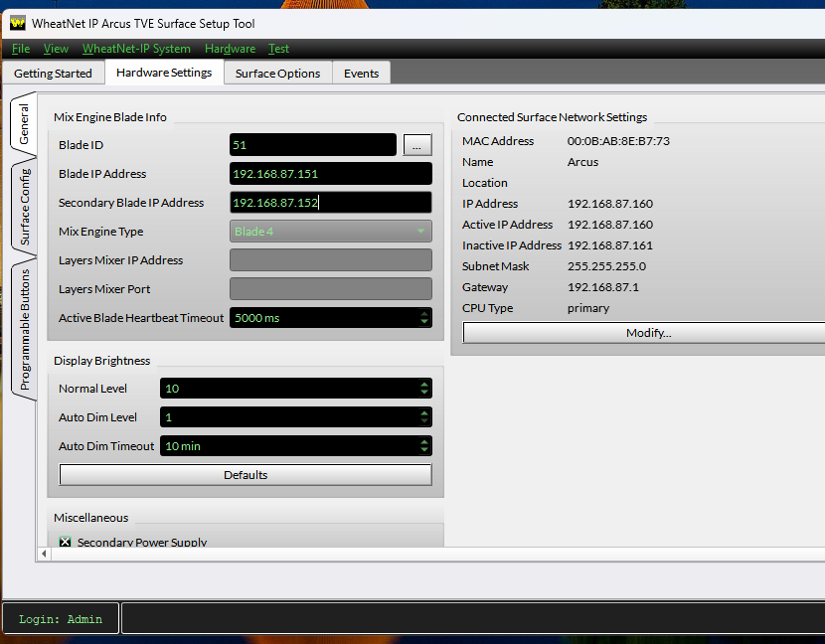
Task: Open the Events tab
Action: [362, 74]
